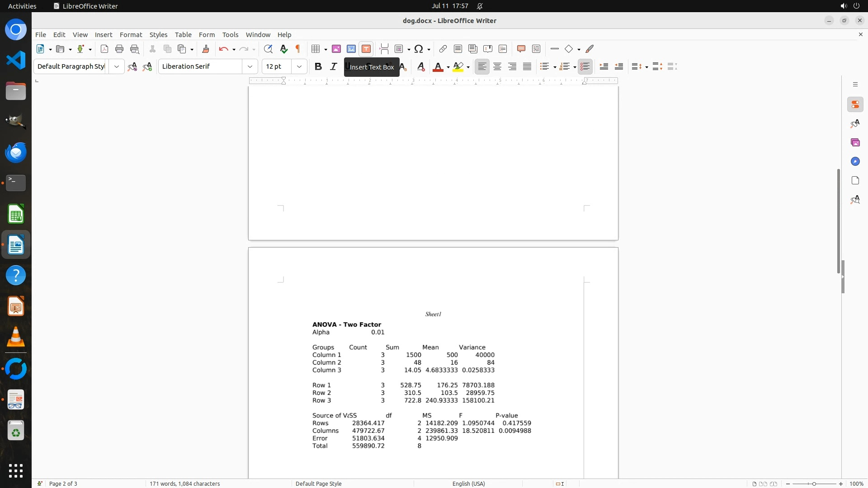
Task: Click the Insert Chart icon
Action: click(351, 49)
